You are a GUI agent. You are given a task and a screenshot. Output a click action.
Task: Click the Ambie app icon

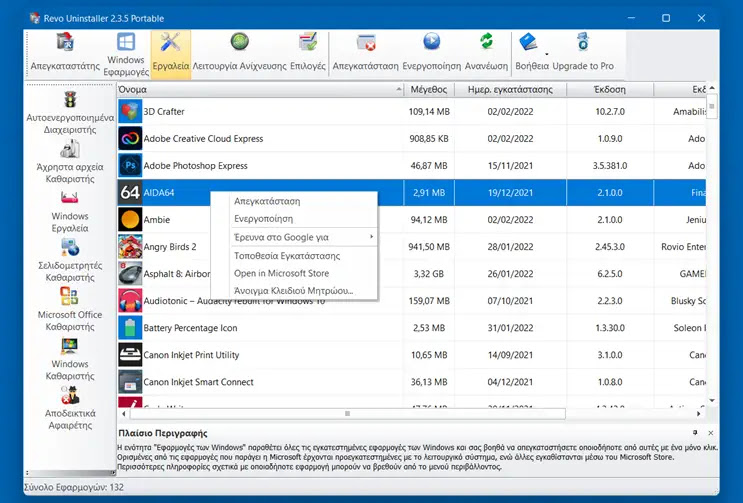(x=130, y=220)
